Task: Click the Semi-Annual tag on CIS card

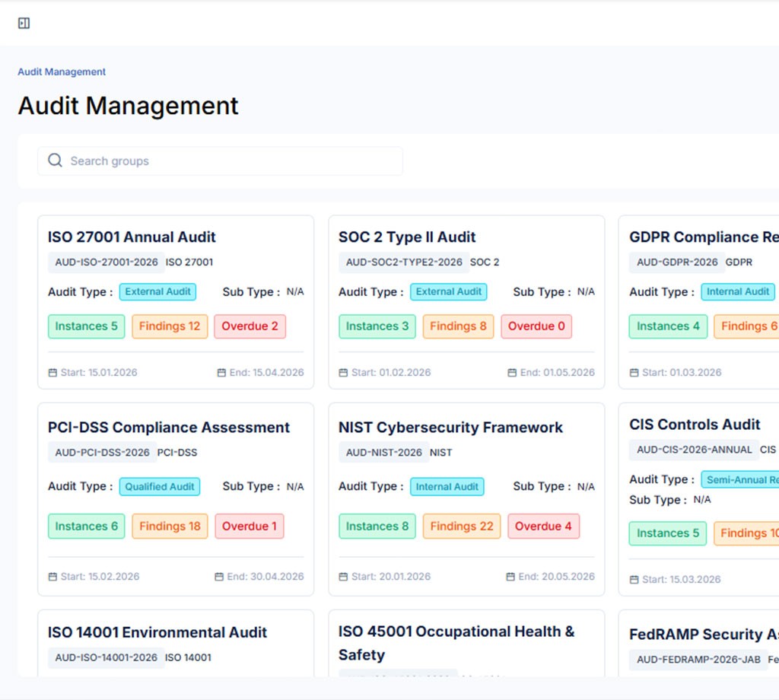Action: [740, 479]
